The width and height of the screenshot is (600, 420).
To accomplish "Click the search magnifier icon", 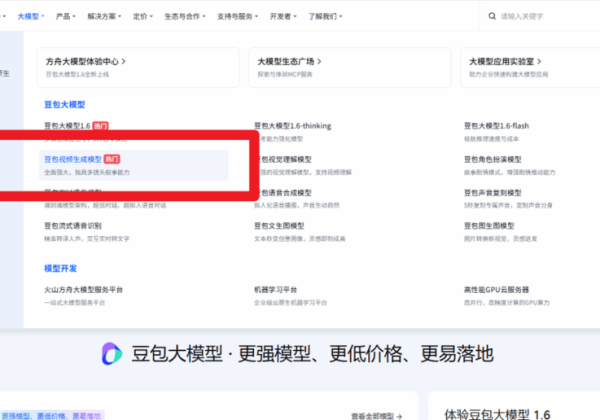I will (492, 16).
